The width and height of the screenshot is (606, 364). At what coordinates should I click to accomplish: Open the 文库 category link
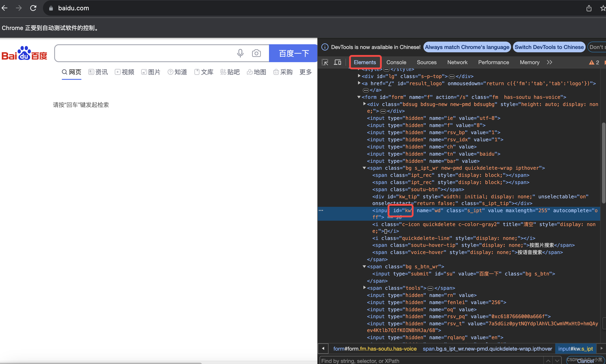point(204,72)
